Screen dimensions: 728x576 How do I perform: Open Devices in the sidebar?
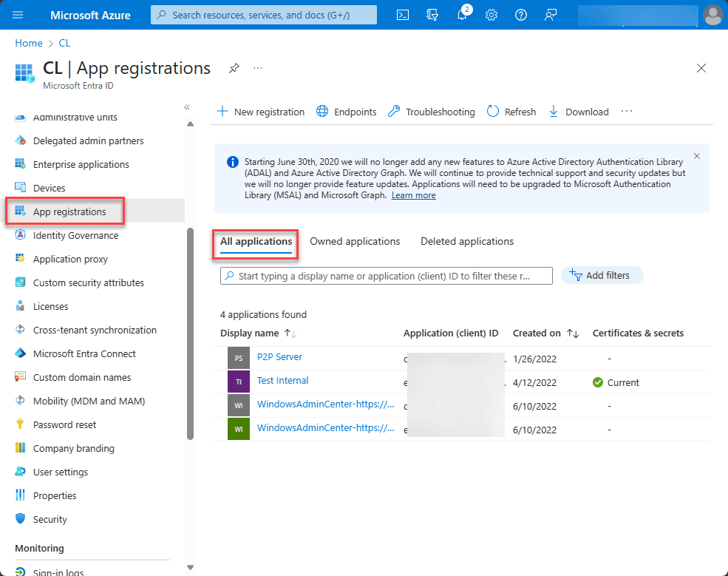coord(50,188)
